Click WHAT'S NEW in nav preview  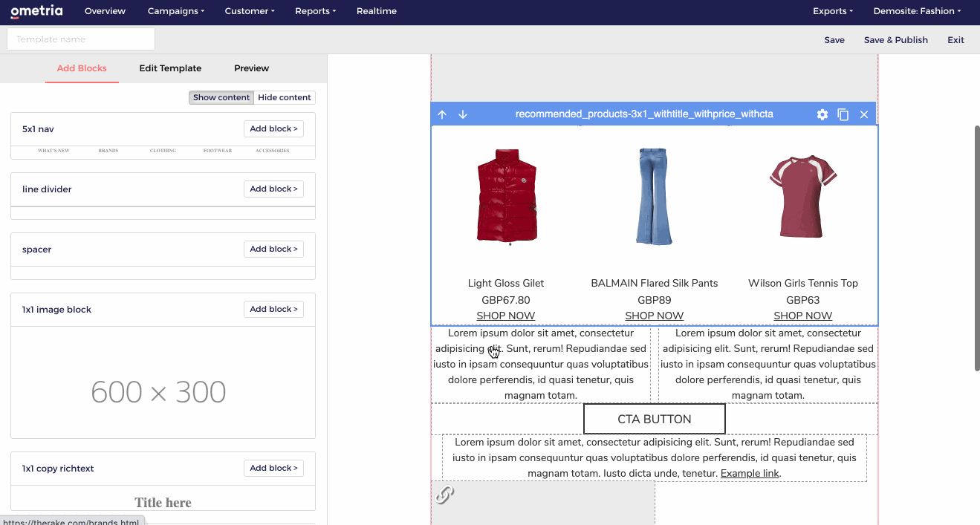[x=53, y=151]
